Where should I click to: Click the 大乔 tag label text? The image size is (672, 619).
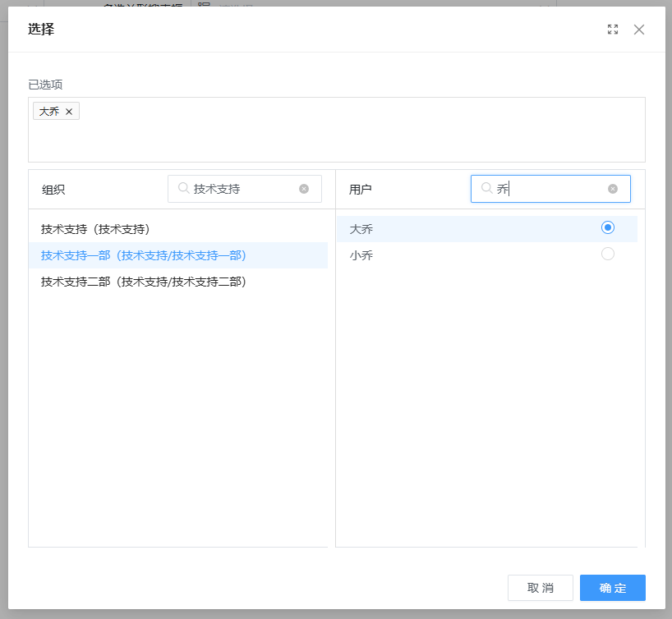pyautogui.click(x=49, y=112)
